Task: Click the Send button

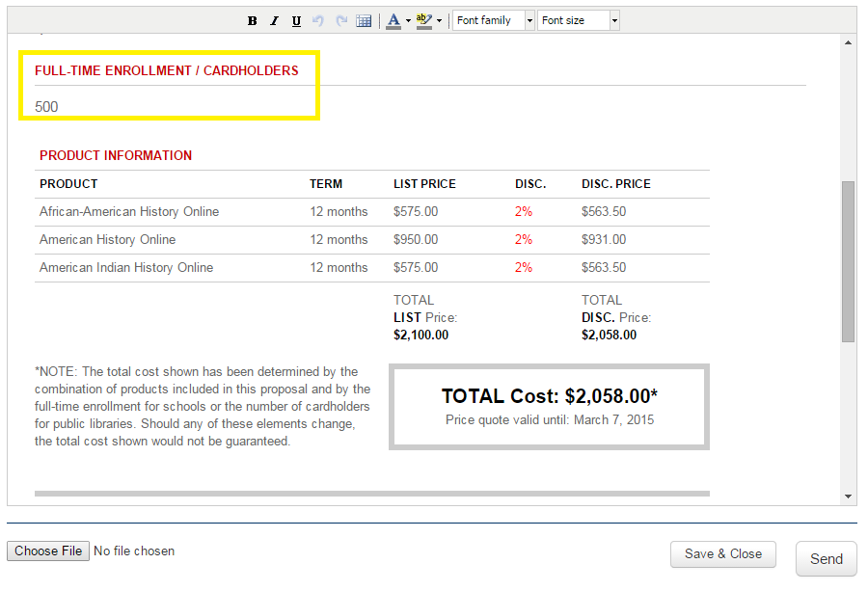Action: click(826, 559)
